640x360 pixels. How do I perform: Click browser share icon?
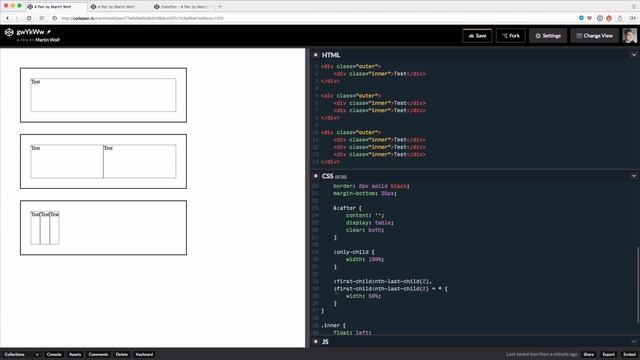click(x=620, y=18)
